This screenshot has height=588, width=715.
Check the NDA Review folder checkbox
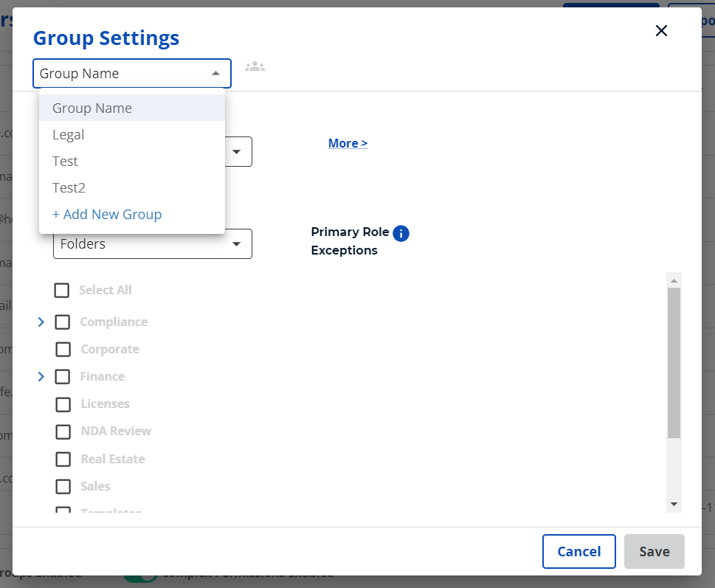point(63,432)
